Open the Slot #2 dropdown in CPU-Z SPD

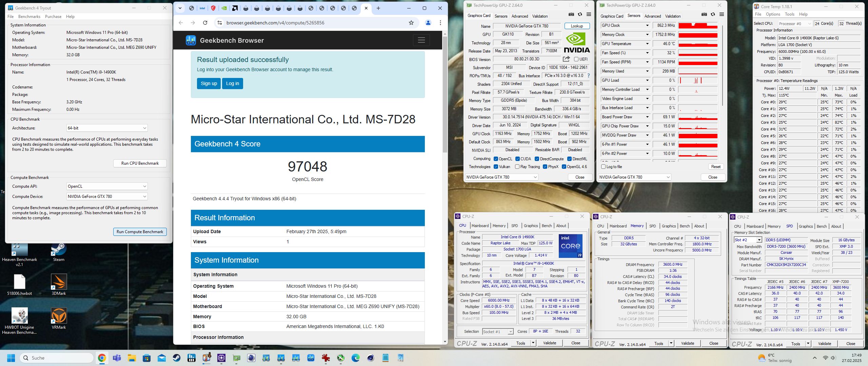point(748,240)
